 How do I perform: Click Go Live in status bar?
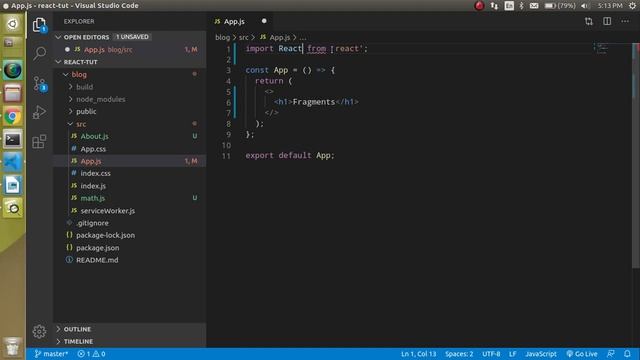[x=582, y=354]
